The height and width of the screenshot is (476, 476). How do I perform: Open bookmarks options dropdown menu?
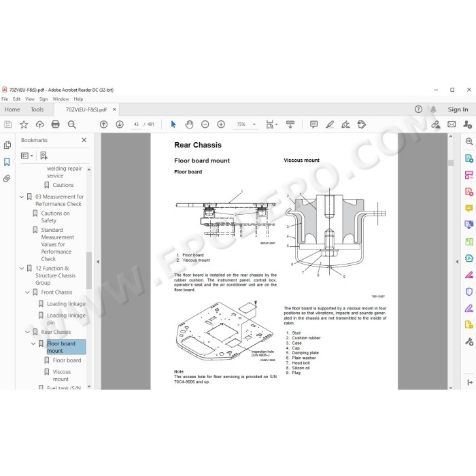point(27,156)
